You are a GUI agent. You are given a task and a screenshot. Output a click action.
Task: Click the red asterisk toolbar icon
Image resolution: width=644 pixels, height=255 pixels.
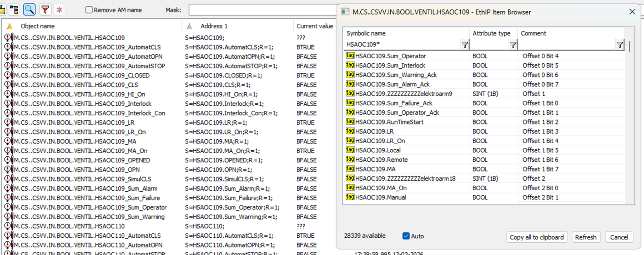pyautogui.click(x=60, y=10)
